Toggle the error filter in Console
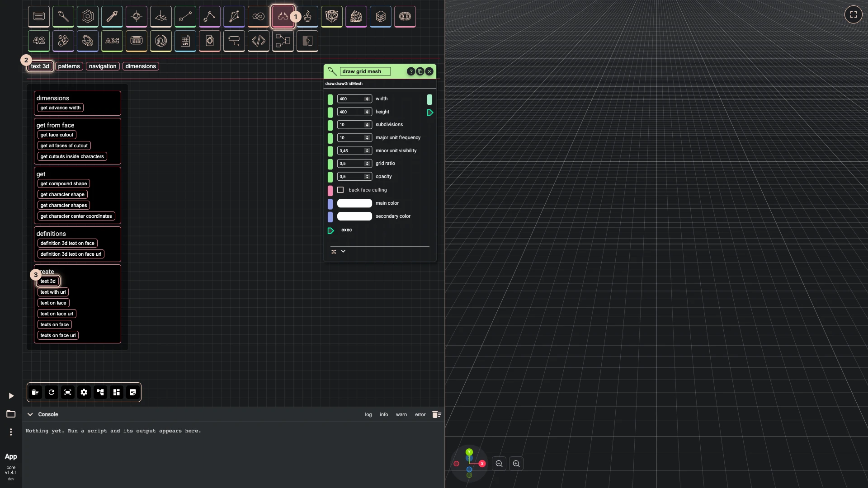 [x=420, y=414]
